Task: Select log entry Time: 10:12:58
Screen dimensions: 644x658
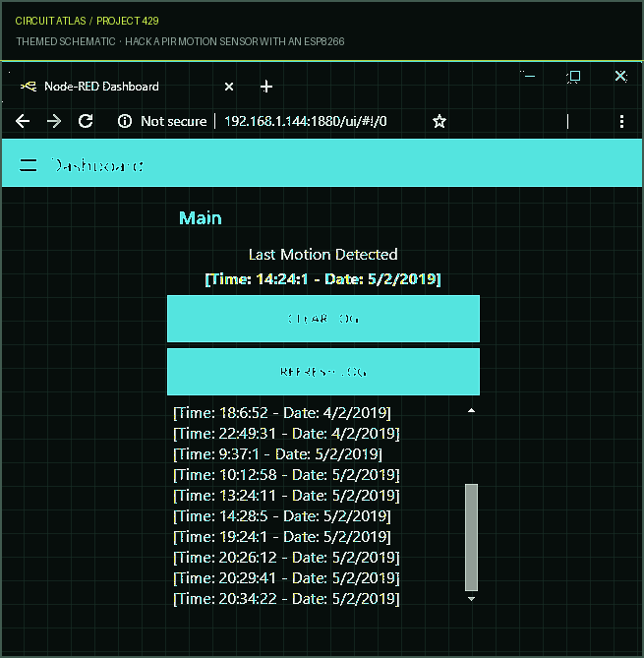Action: [x=286, y=475]
